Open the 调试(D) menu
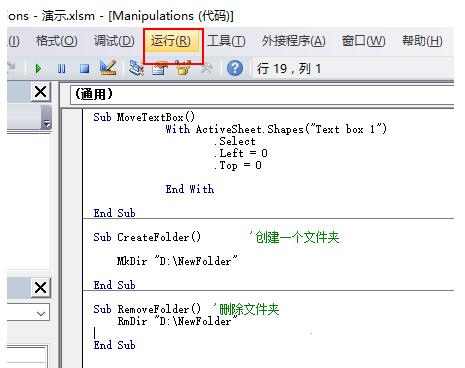 tap(114, 41)
